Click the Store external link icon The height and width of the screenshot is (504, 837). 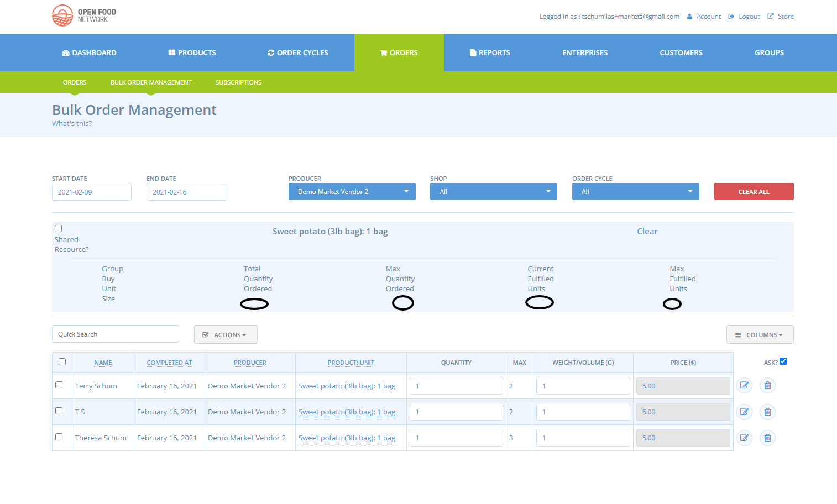[770, 16]
